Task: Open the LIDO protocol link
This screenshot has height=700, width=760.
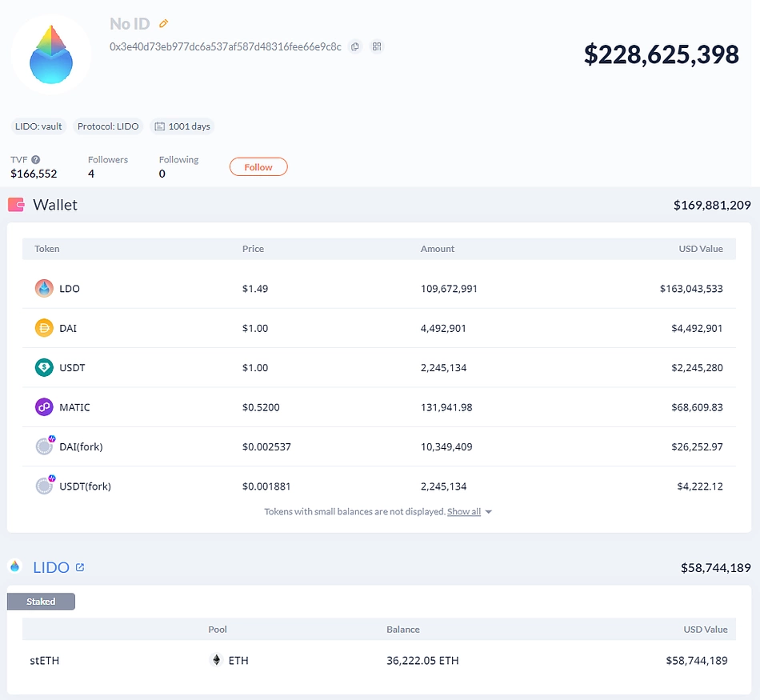Action: pyautogui.click(x=51, y=567)
